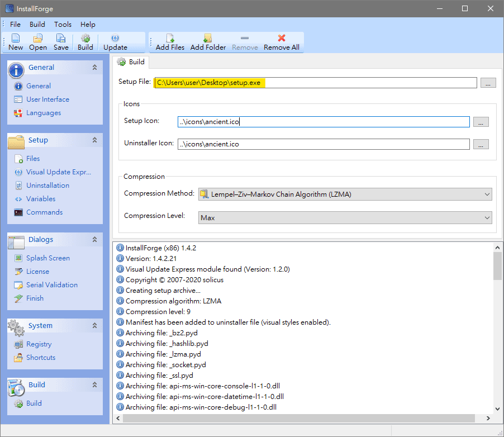The height and width of the screenshot is (437, 504).
Task: Click the build log horizontal scrollbar
Action: coord(298,418)
